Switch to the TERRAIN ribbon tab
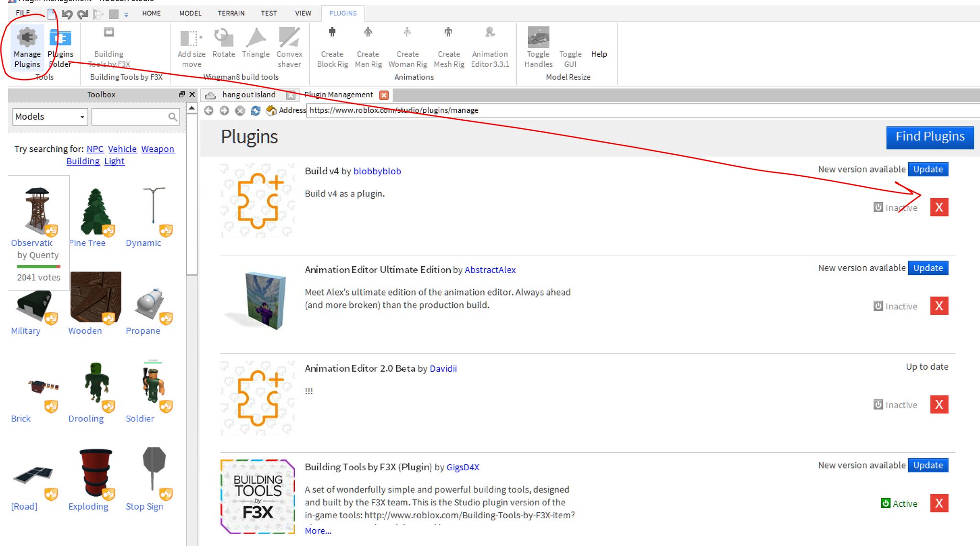 pyautogui.click(x=231, y=13)
